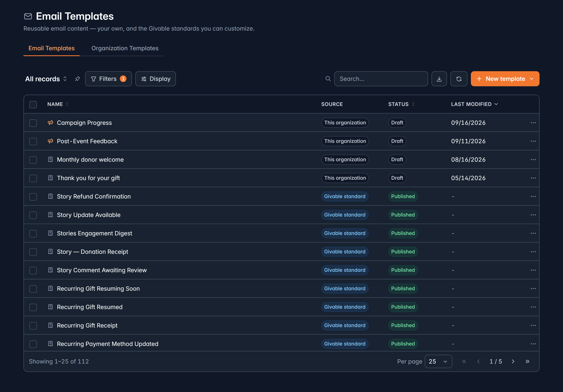The image size is (563, 392).
Task: Click the Search input field
Action: 381,79
